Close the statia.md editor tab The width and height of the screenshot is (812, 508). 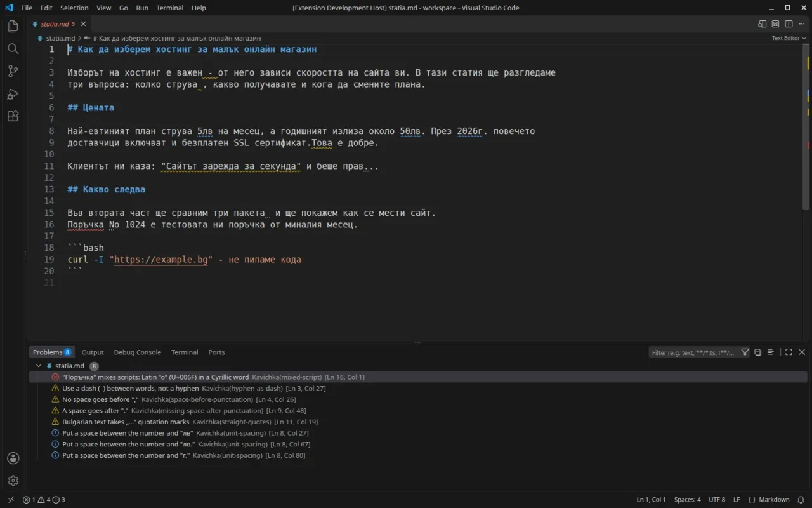point(84,24)
